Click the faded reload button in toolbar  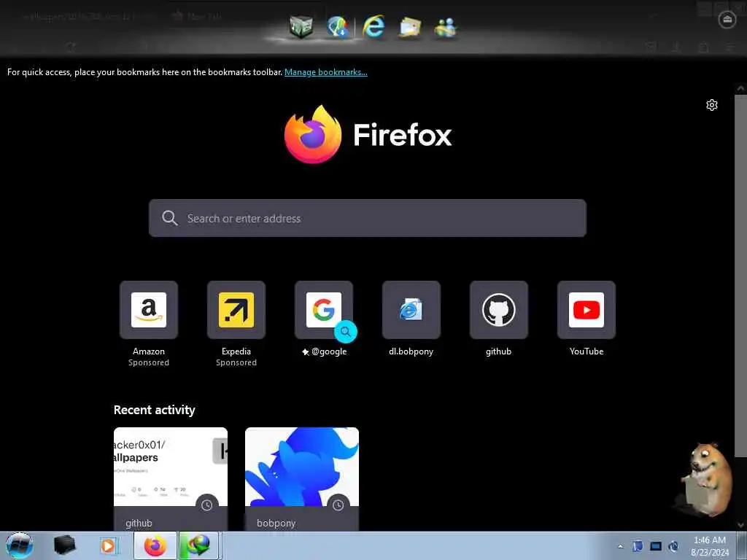(71, 47)
